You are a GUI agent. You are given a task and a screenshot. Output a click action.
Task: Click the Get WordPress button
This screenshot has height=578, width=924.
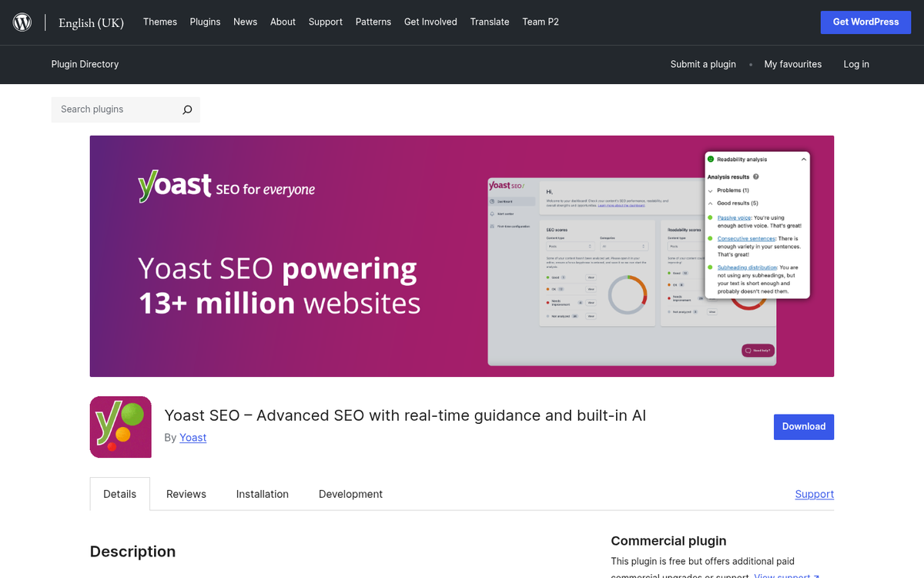[x=865, y=22]
